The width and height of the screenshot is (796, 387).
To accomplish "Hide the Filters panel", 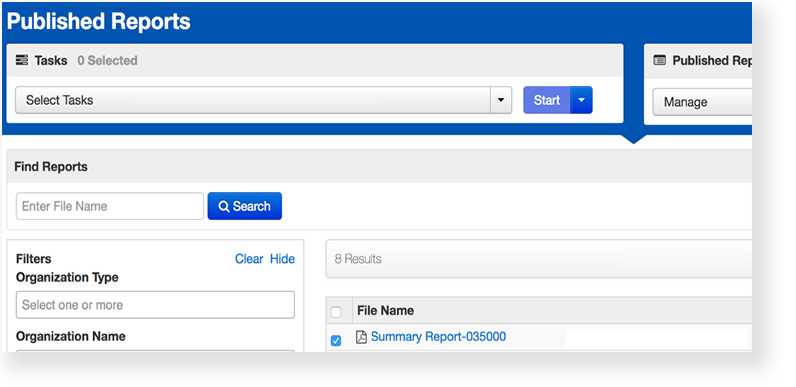I will pyautogui.click(x=282, y=259).
